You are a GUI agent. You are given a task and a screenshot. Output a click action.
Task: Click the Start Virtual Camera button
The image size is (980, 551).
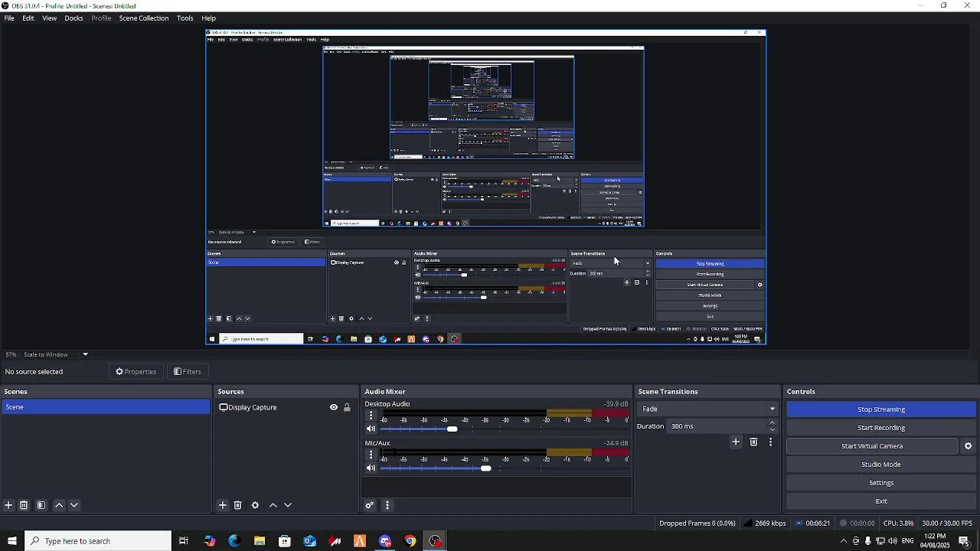point(872,446)
